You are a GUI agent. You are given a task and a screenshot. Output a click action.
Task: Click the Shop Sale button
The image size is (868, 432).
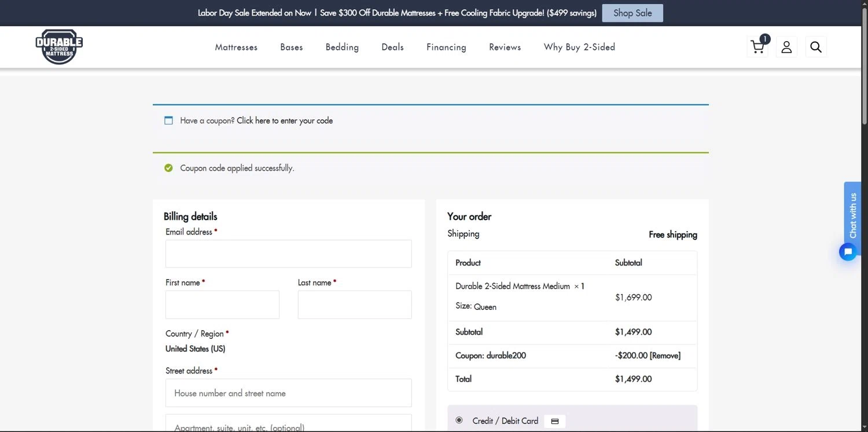(632, 13)
